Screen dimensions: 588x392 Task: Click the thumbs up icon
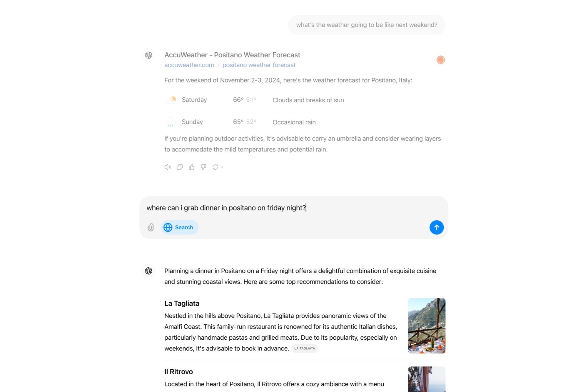(x=191, y=167)
